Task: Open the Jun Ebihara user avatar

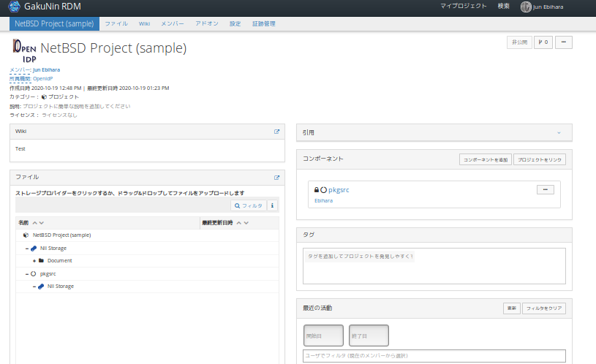Action: [x=526, y=7]
